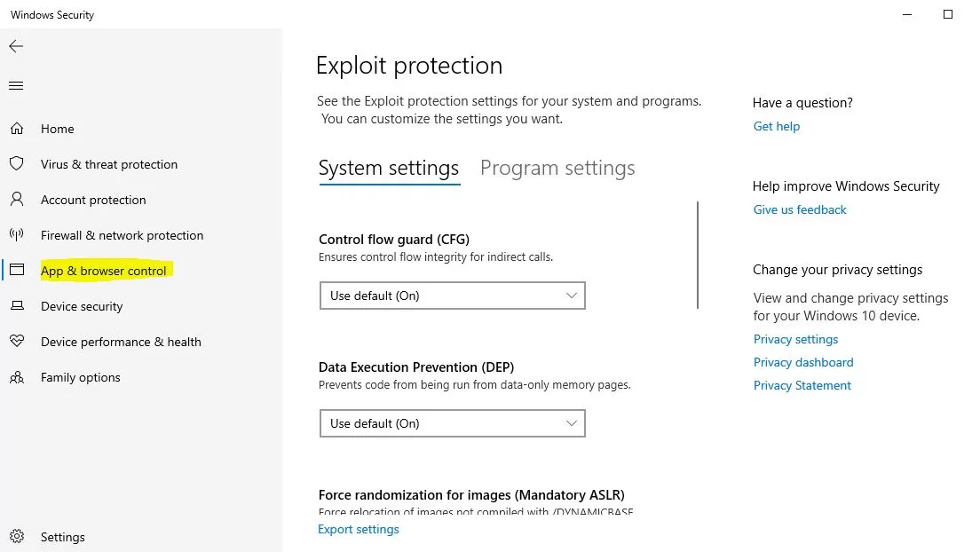This screenshot has height=552, width=980.
Task: Switch to the Program settings tab
Action: click(x=557, y=168)
